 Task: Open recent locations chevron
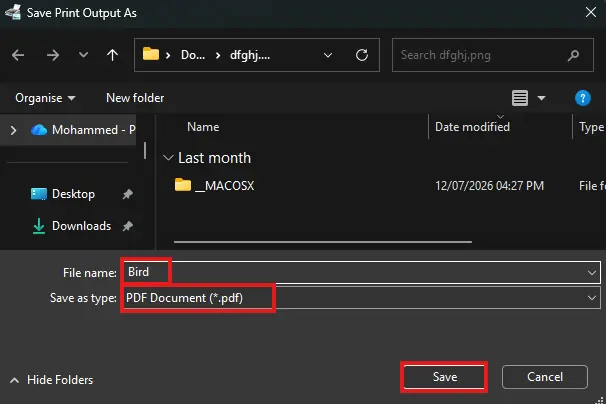[83, 55]
